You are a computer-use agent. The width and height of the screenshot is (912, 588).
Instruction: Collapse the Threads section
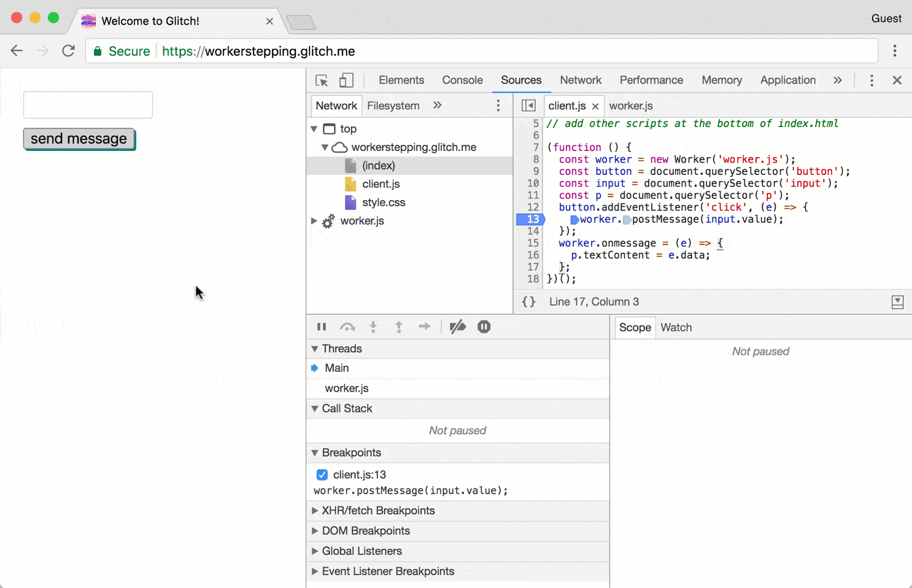(314, 349)
